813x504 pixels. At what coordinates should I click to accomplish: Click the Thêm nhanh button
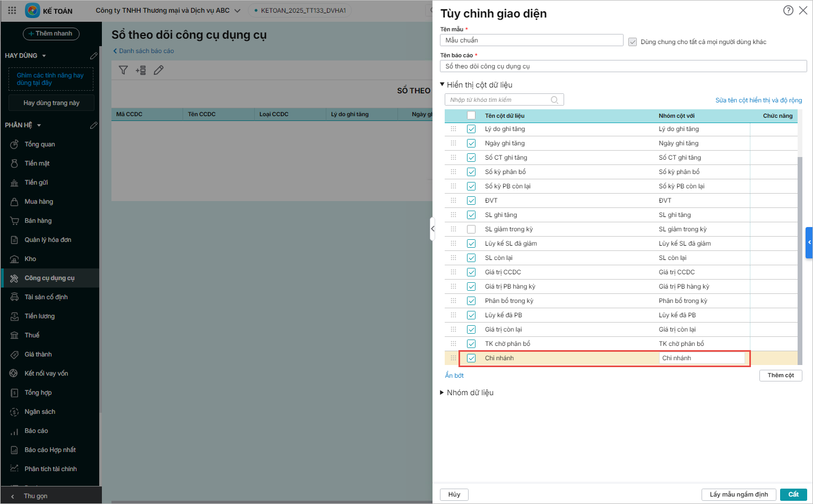[51, 33]
